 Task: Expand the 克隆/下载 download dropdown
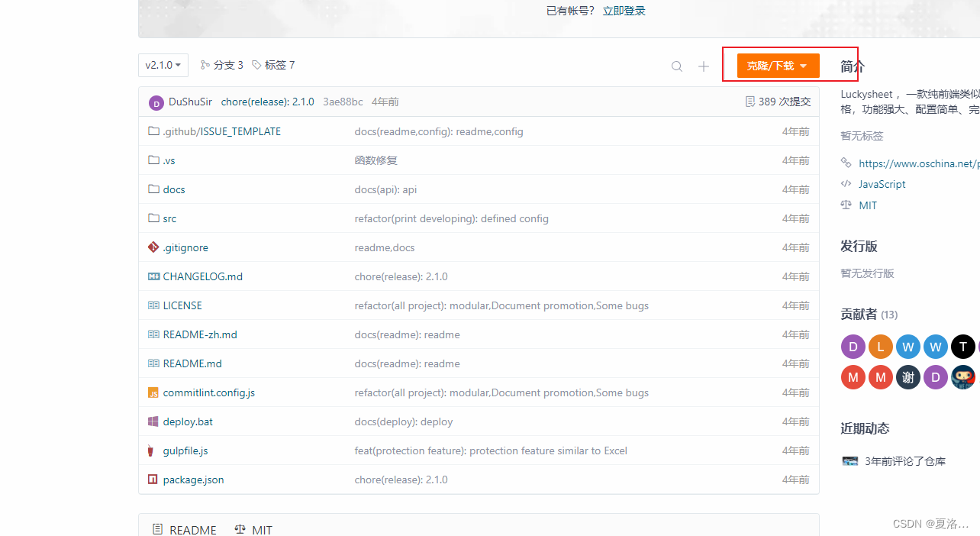click(777, 66)
